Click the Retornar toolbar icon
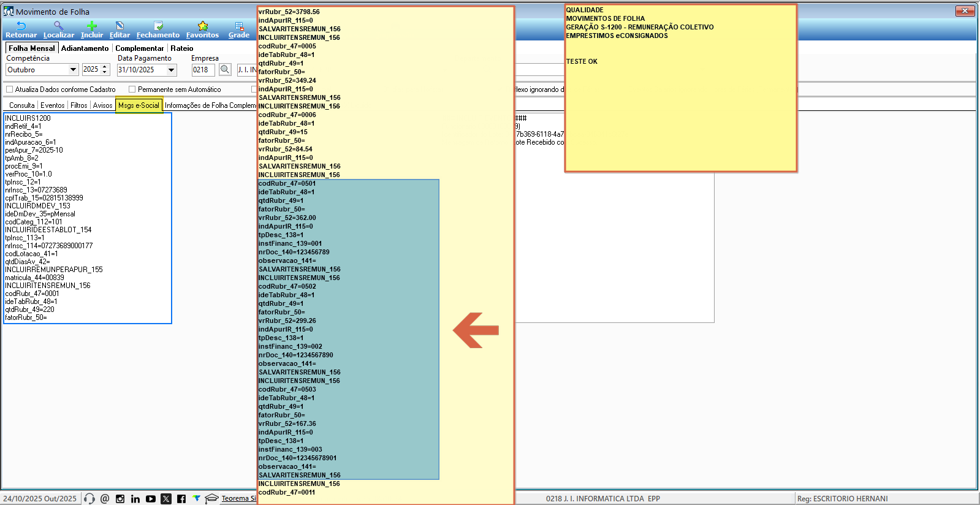The image size is (980, 505). (x=21, y=26)
